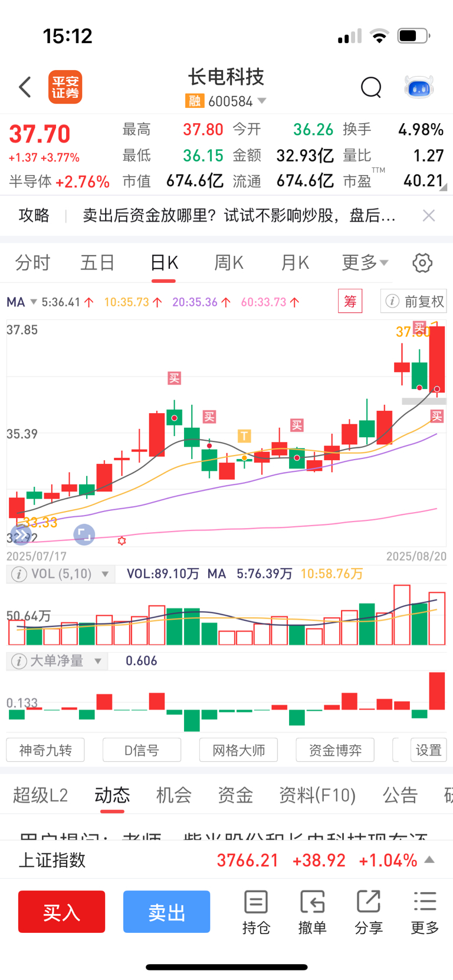Open 撤单 cancel order icon

(x=312, y=912)
